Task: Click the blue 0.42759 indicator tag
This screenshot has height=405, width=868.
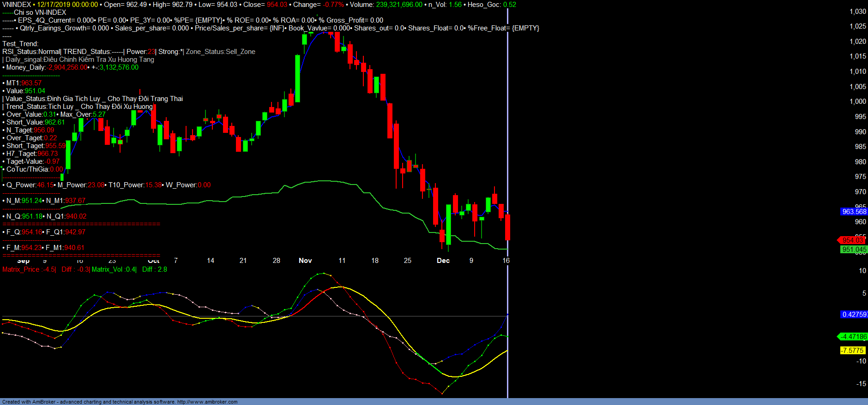Action: tap(854, 315)
